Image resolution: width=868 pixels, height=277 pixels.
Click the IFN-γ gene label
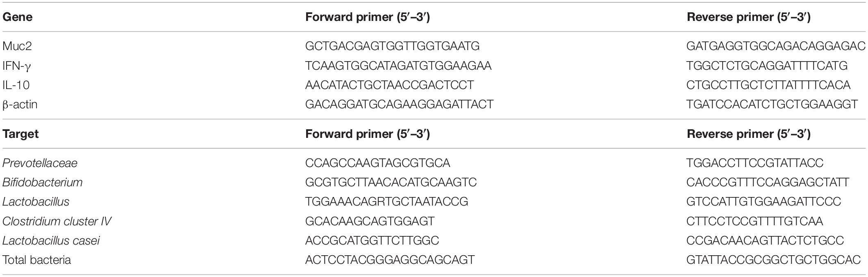17,66
